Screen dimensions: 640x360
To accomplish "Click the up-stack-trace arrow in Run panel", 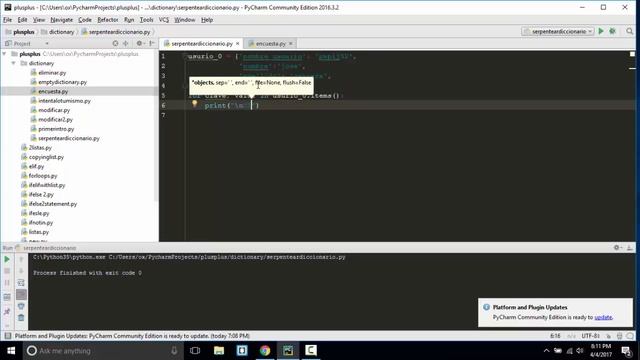I will pos(21,259).
